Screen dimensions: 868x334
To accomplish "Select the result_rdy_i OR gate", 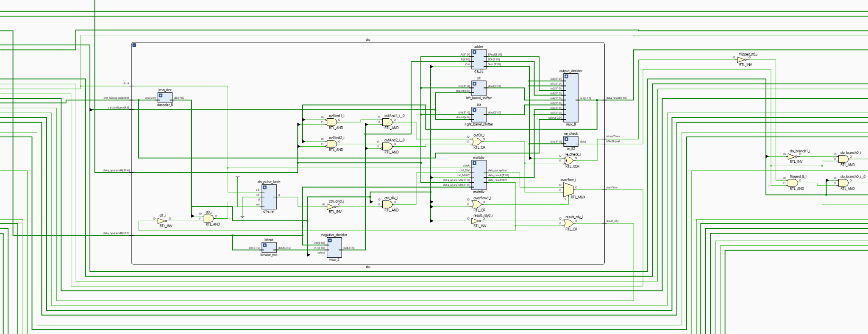I will 568,223.
